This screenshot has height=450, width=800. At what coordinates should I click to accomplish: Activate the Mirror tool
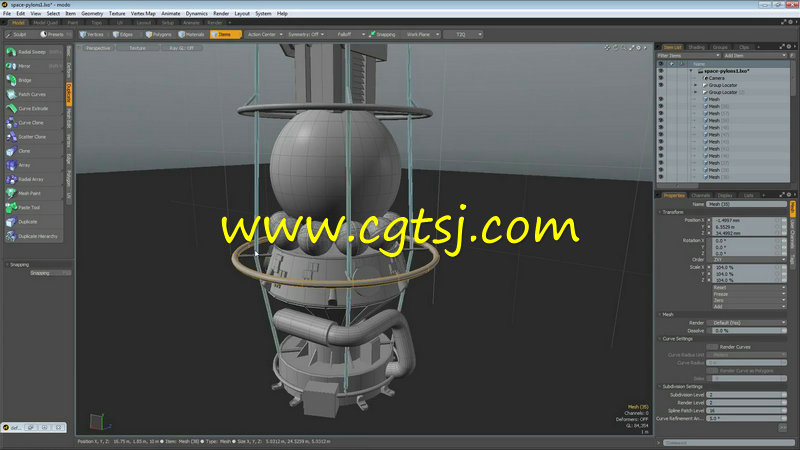pyautogui.click(x=34, y=66)
